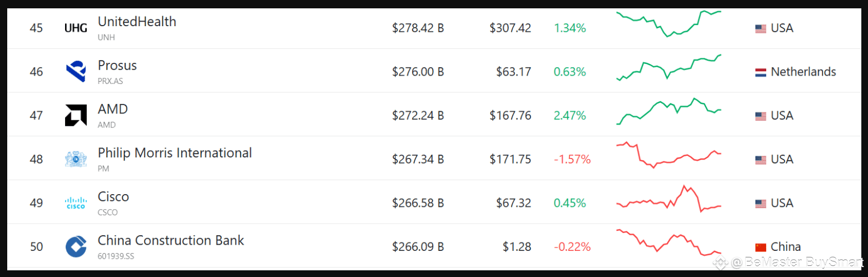This screenshot has height=277, width=868.
Task: Open the China Construction Bank link
Action: click(x=171, y=240)
